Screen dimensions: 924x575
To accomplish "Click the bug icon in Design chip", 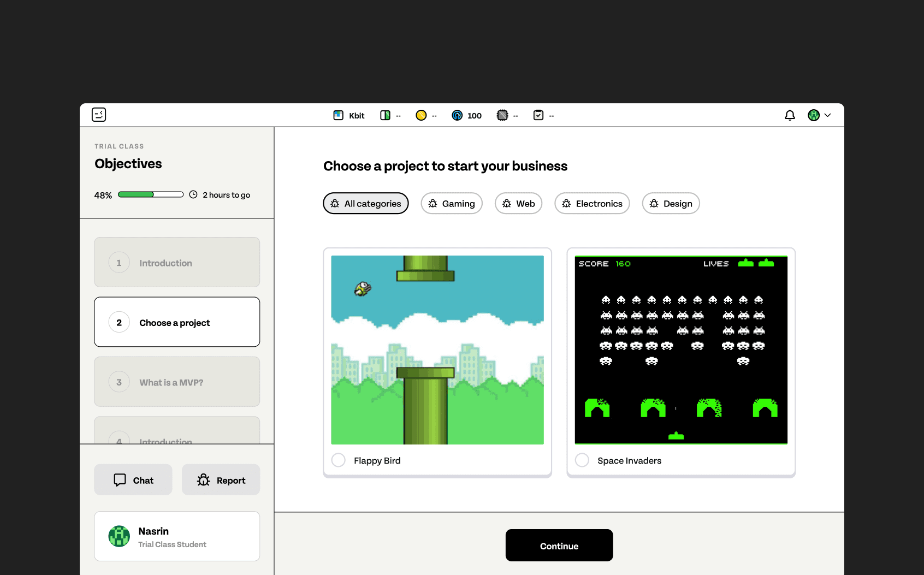I will (654, 203).
